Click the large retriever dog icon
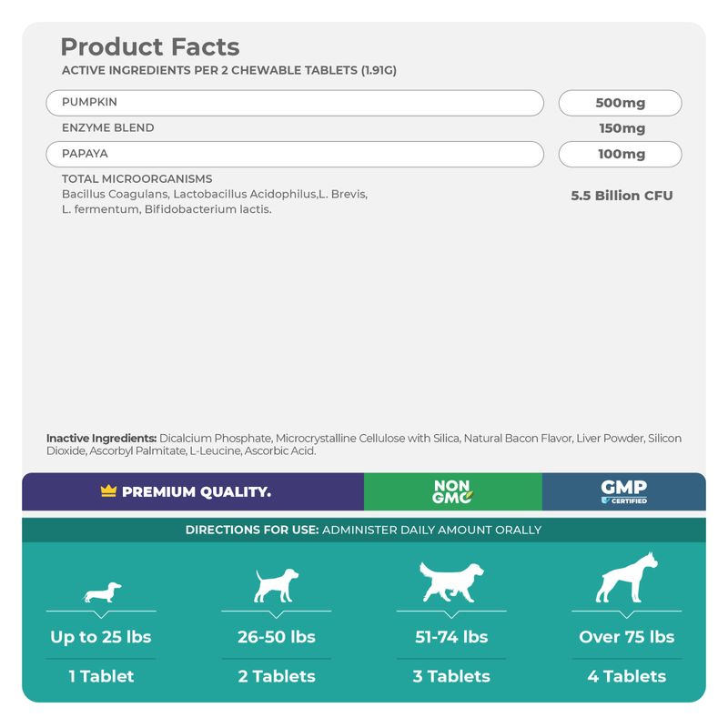728x728 pixels. click(450, 581)
